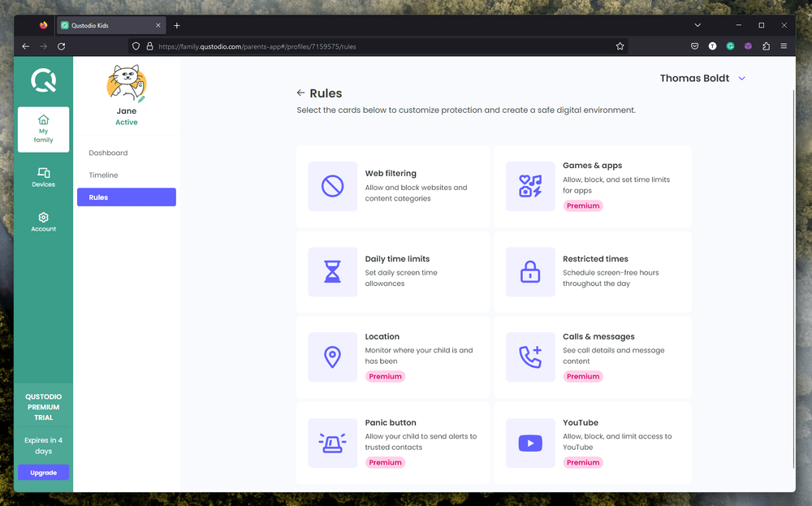Image resolution: width=812 pixels, height=506 pixels.
Task: Open a new browser tab
Action: tap(176, 25)
